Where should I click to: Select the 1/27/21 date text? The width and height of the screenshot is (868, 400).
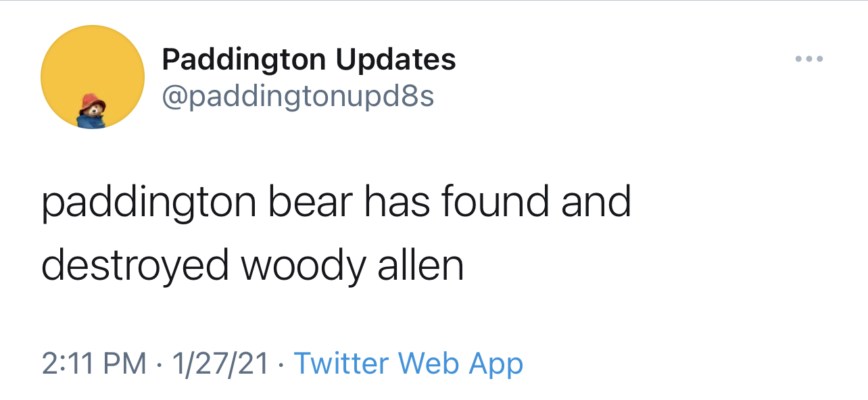[220, 364]
